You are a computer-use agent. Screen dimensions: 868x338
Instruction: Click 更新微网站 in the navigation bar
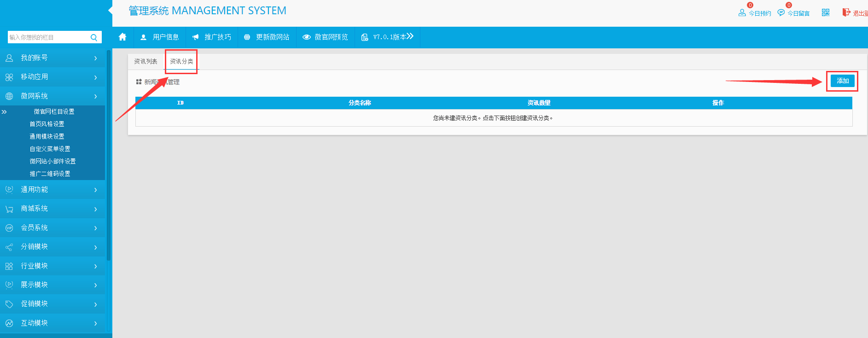pyautogui.click(x=267, y=37)
